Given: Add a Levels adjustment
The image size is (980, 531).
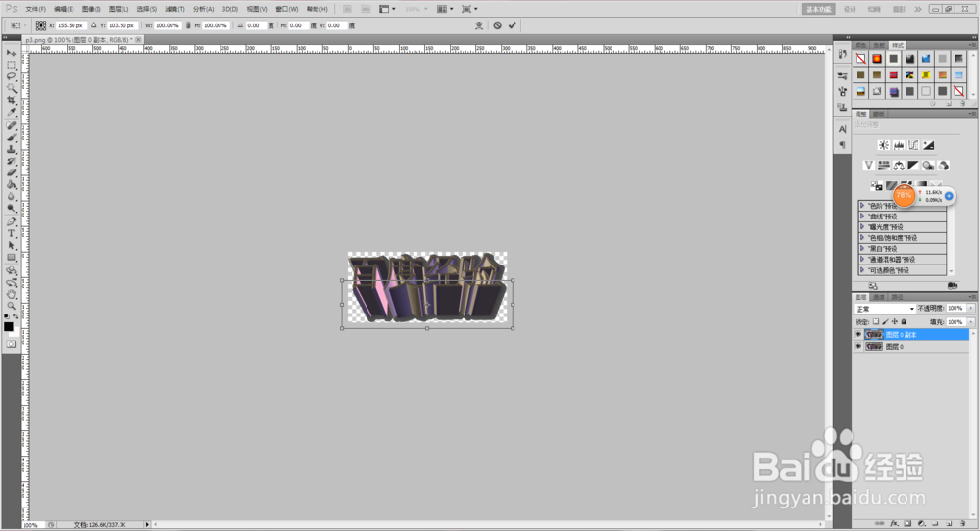Looking at the screenshot, I should pos(898,145).
